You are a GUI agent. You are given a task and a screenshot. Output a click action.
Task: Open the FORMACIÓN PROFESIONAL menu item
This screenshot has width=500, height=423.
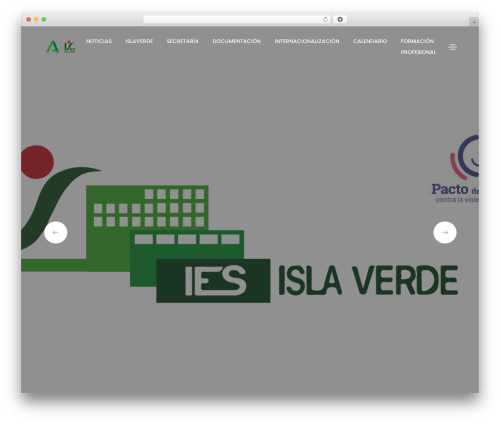tap(418, 46)
